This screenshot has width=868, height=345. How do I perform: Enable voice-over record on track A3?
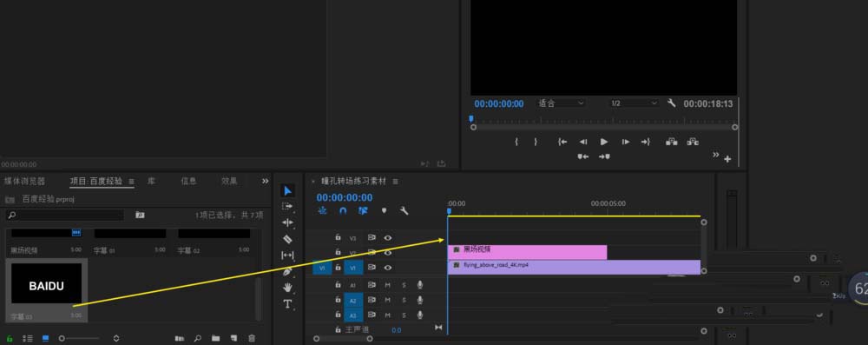pos(420,315)
